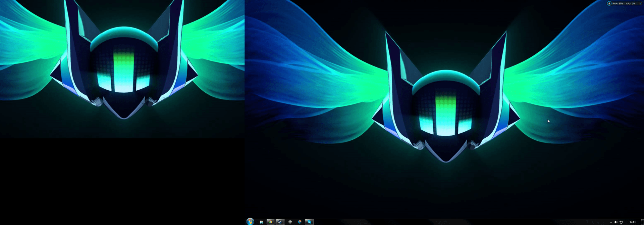
Task: Click the broom cleaner icon in widget
Action: pyautogui.click(x=609, y=3)
